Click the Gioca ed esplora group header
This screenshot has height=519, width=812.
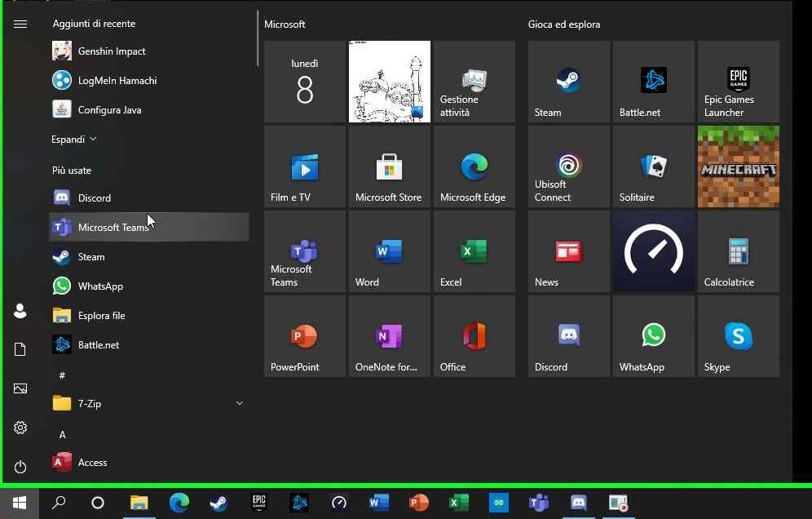[564, 24]
